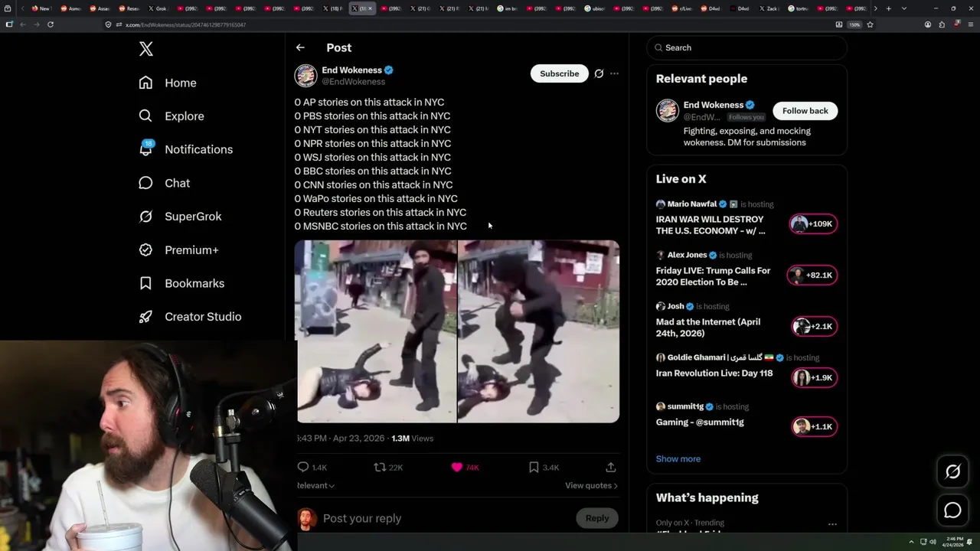Open the End Wokeness author name link

pyautogui.click(x=351, y=70)
